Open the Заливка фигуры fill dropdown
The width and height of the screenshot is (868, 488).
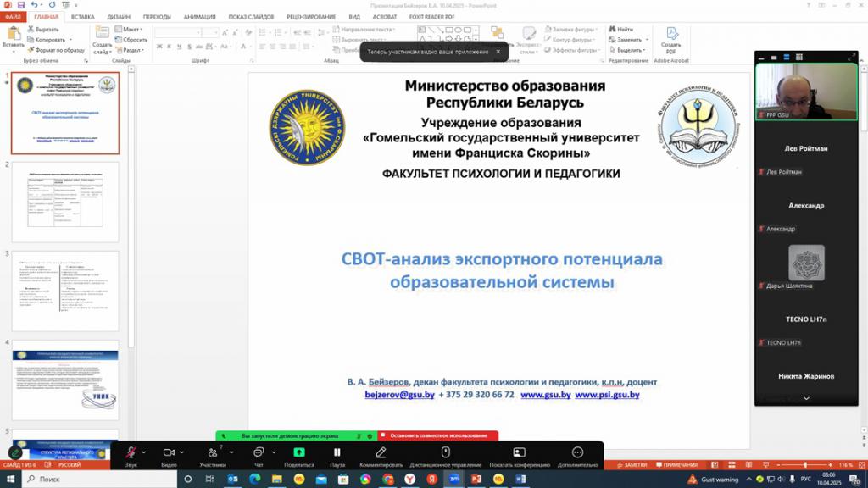click(x=570, y=29)
